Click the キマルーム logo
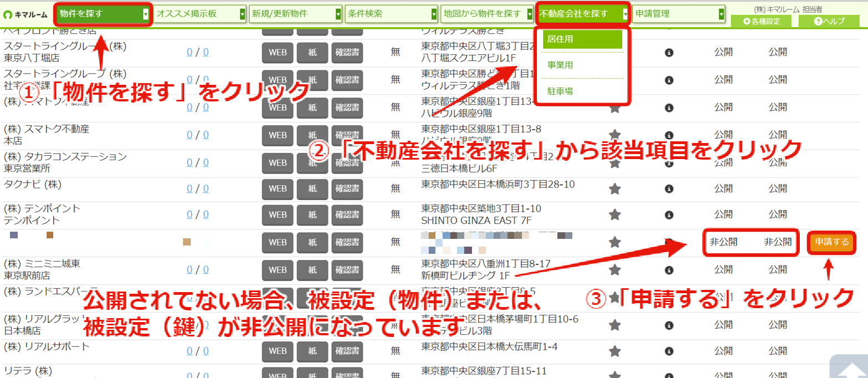 point(26,14)
